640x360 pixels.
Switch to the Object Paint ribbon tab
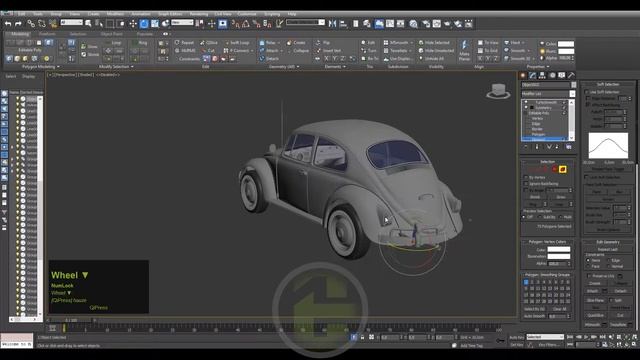(x=111, y=34)
